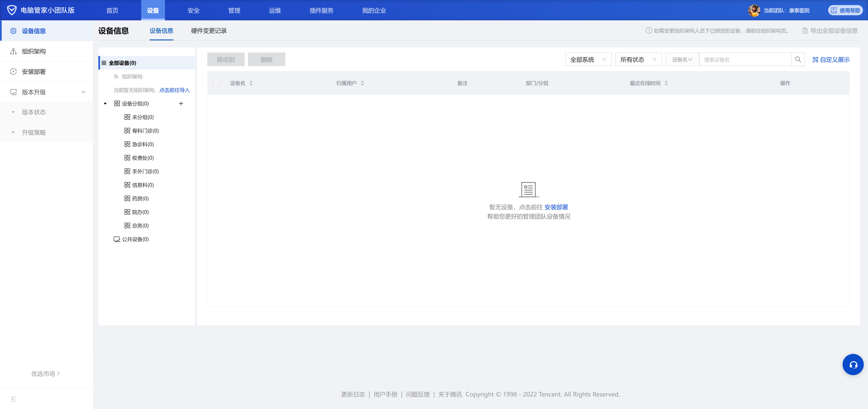
Task: Open the 全部系统 dropdown
Action: tap(588, 60)
